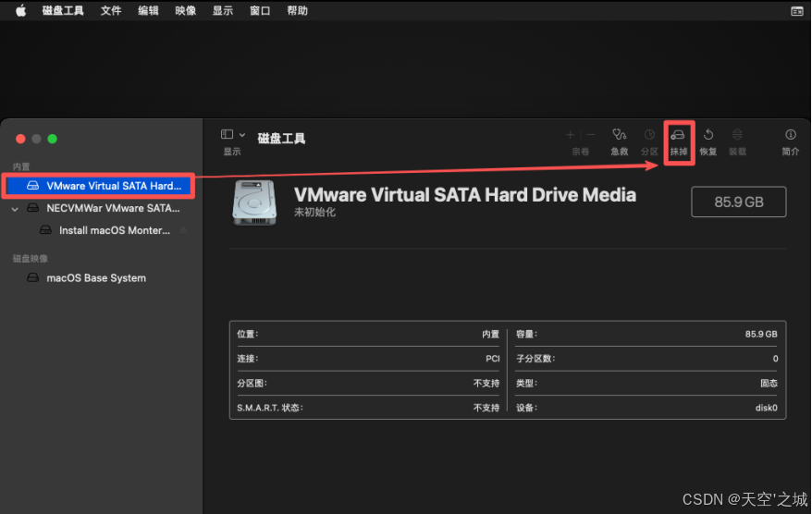
Task: Click the 内置 sidebar section header
Action: tap(21, 166)
